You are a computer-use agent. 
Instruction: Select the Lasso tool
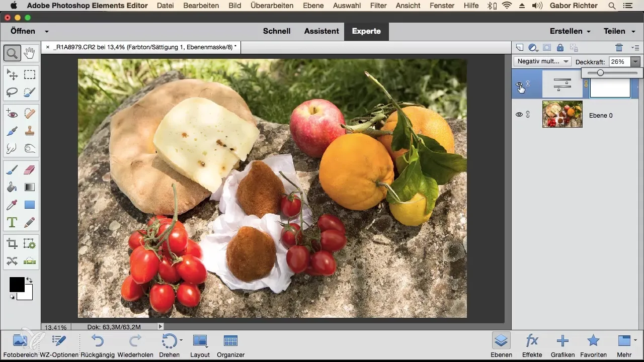pyautogui.click(x=12, y=92)
